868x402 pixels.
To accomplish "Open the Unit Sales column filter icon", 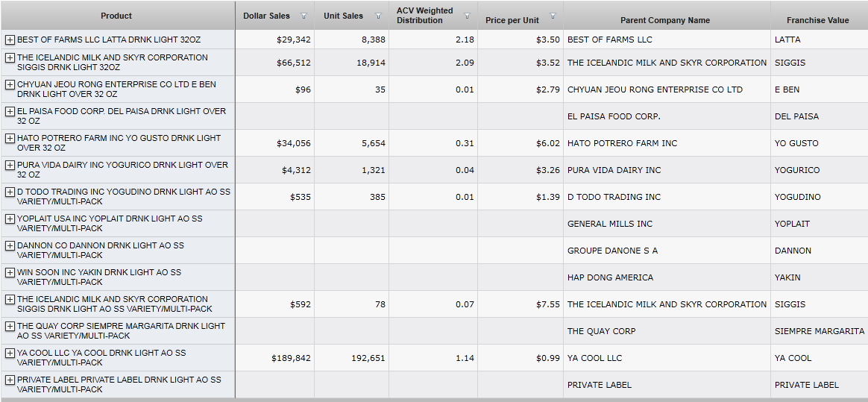I will point(378,16).
